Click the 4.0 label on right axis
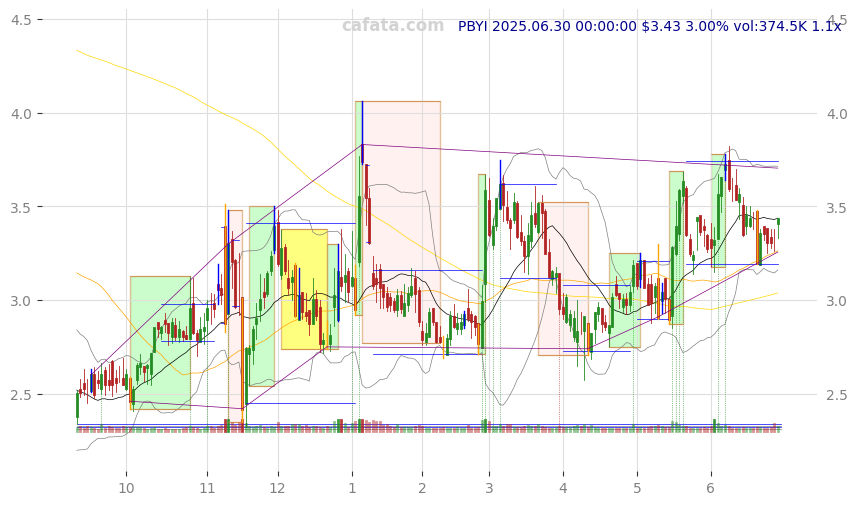 tap(837, 114)
